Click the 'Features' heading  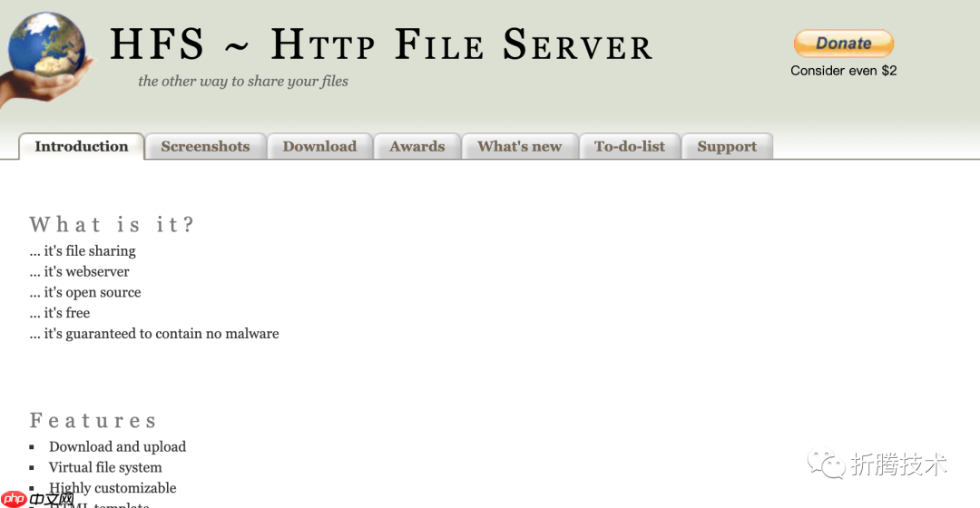pyautogui.click(x=93, y=421)
